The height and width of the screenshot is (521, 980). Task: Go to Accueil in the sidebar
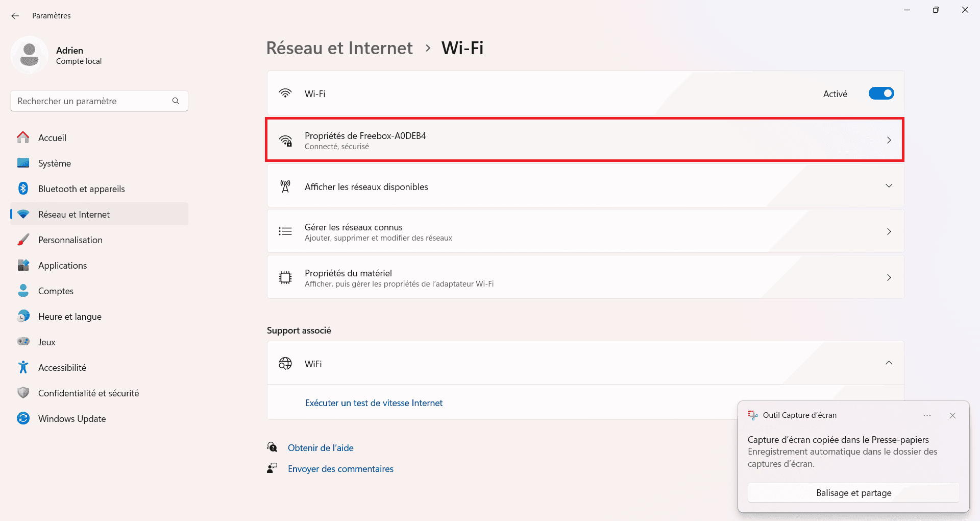coord(99,137)
